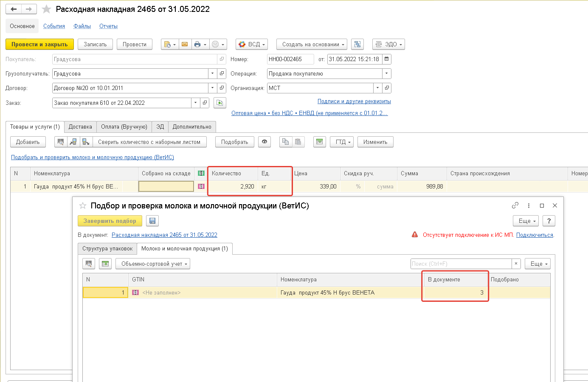Open the ? help button in ВетИС dialog
This screenshot has width=588, height=382.
click(549, 221)
